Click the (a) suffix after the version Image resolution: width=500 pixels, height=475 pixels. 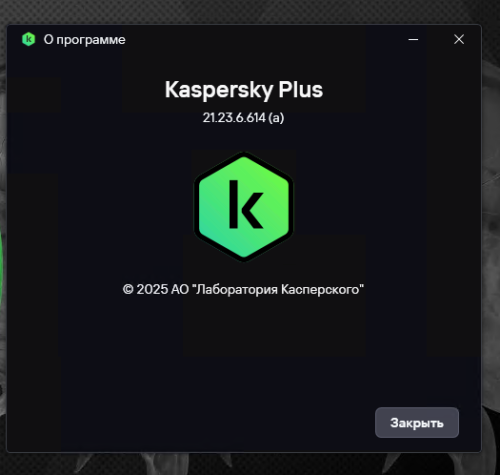click(x=276, y=118)
